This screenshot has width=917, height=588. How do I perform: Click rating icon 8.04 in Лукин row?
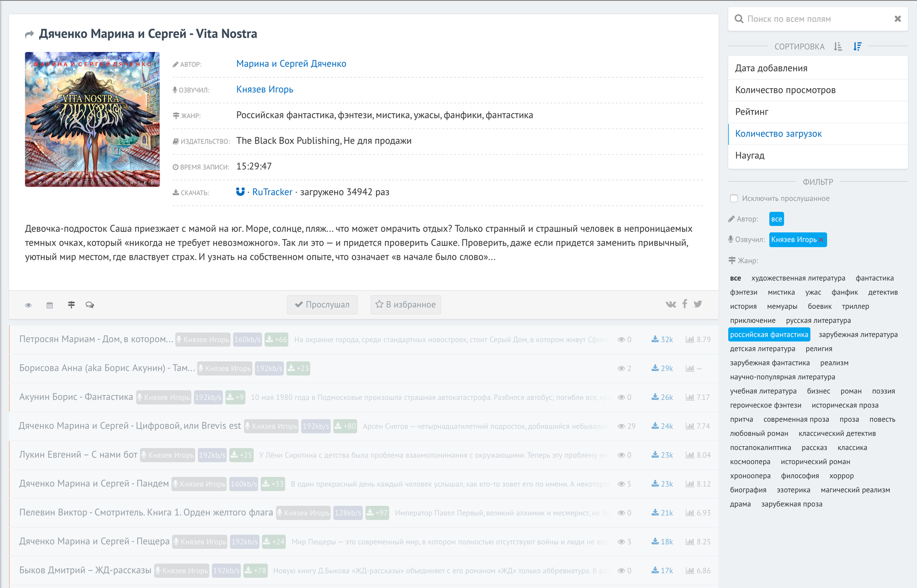(690, 455)
